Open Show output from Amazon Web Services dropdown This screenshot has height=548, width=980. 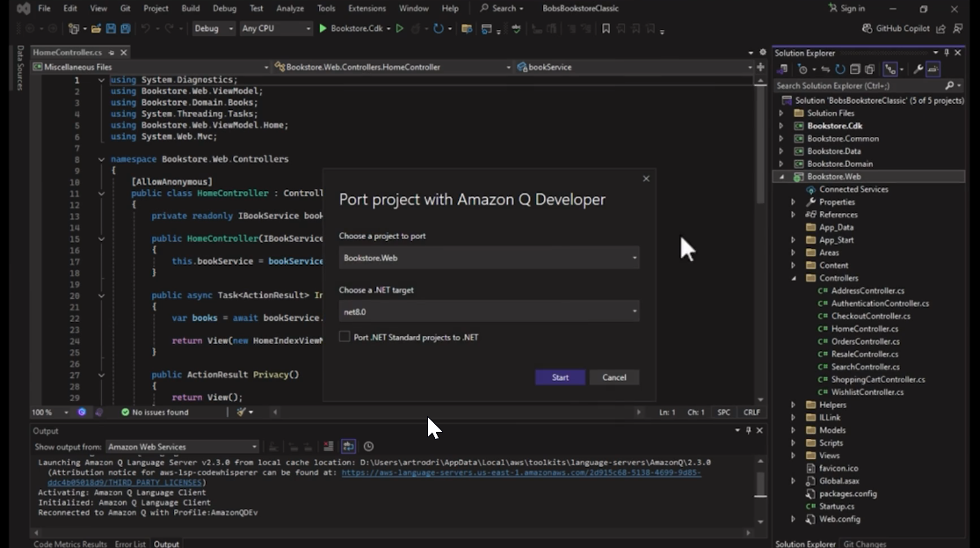(182, 447)
